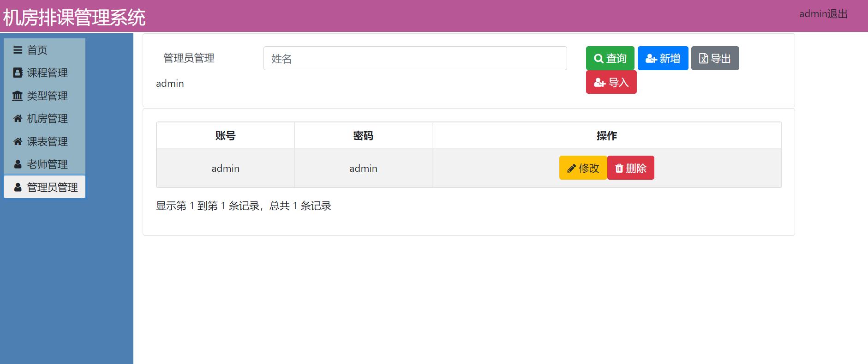The width and height of the screenshot is (868, 364).
Task: Open 老师管理 from the sidebar
Action: pos(44,164)
